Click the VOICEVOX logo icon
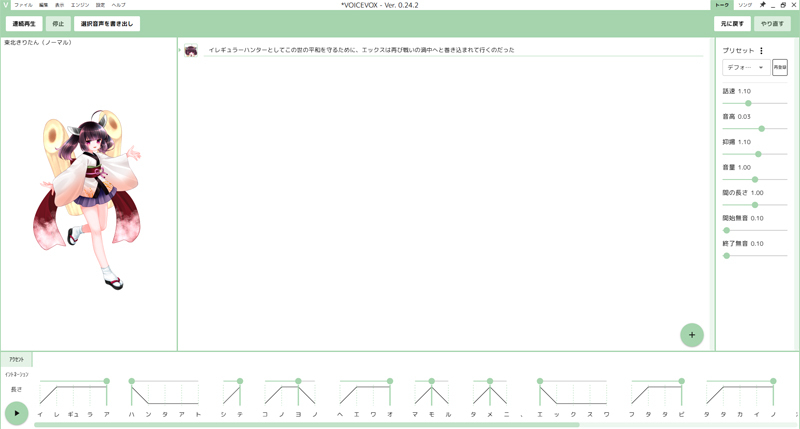The height and width of the screenshot is (429, 800). click(x=5, y=5)
